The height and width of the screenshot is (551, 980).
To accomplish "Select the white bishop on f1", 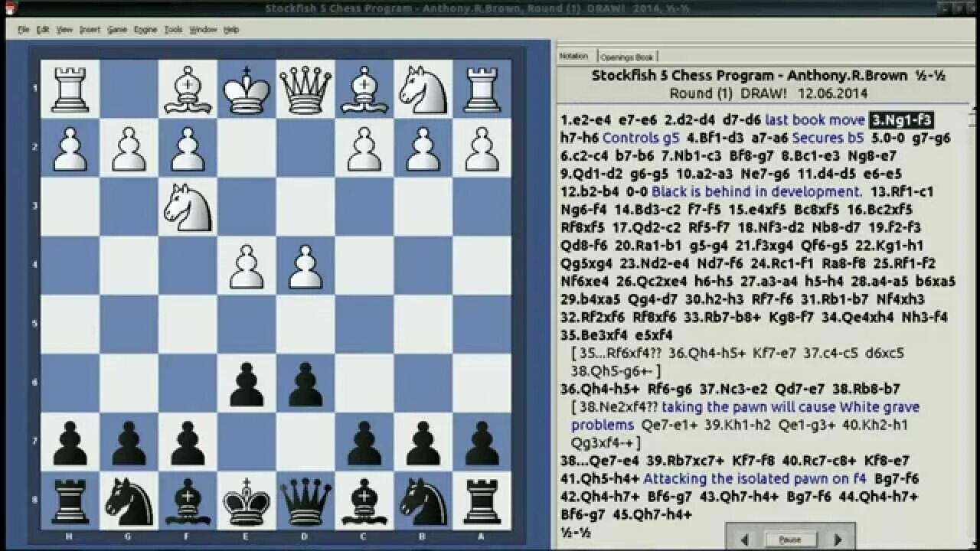I will [x=188, y=89].
